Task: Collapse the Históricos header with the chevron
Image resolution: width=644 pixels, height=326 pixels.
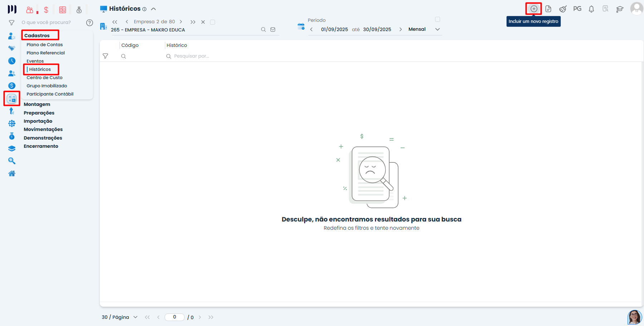Action: pyautogui.click(x=153, y=9)
